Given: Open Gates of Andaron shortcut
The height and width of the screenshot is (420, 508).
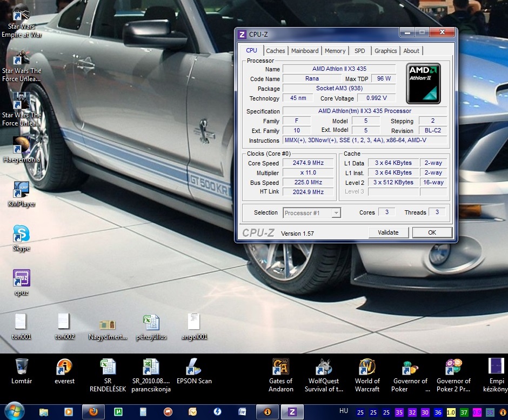Looking at the screenshot, I should tap(280, 375).
